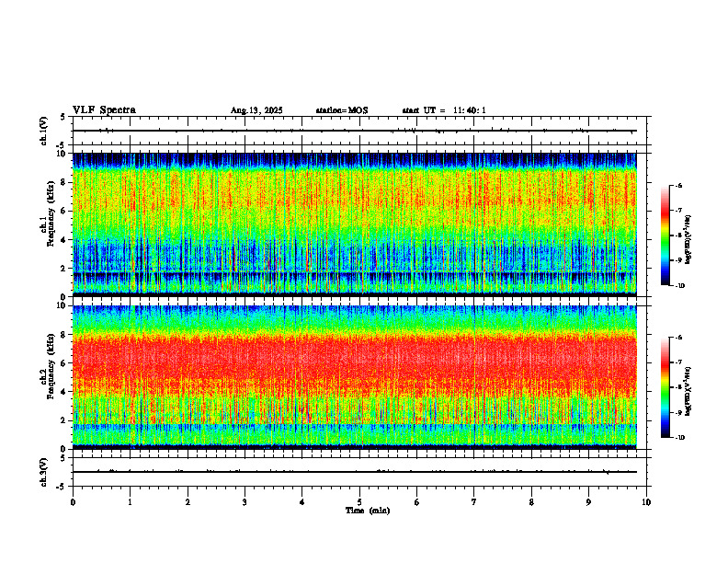Click inside the ch.1 spectrogram panel
Image resolution: width=728 pixels, height=563 pixels.
(355, 224)
